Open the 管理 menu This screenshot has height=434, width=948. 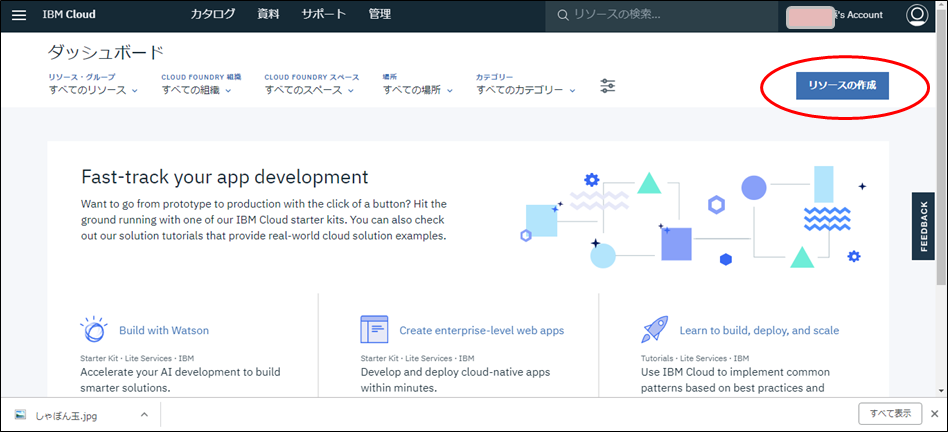tap(380, 15)
